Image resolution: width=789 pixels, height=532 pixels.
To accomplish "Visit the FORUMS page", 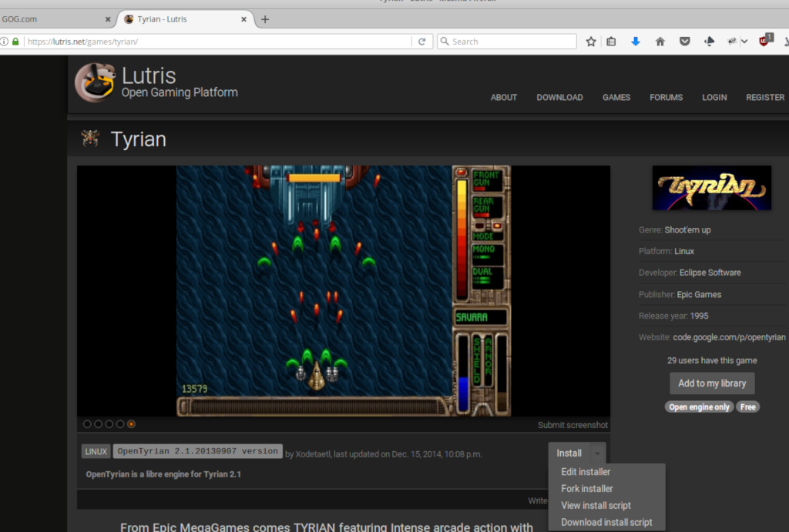I will [666, 97].
